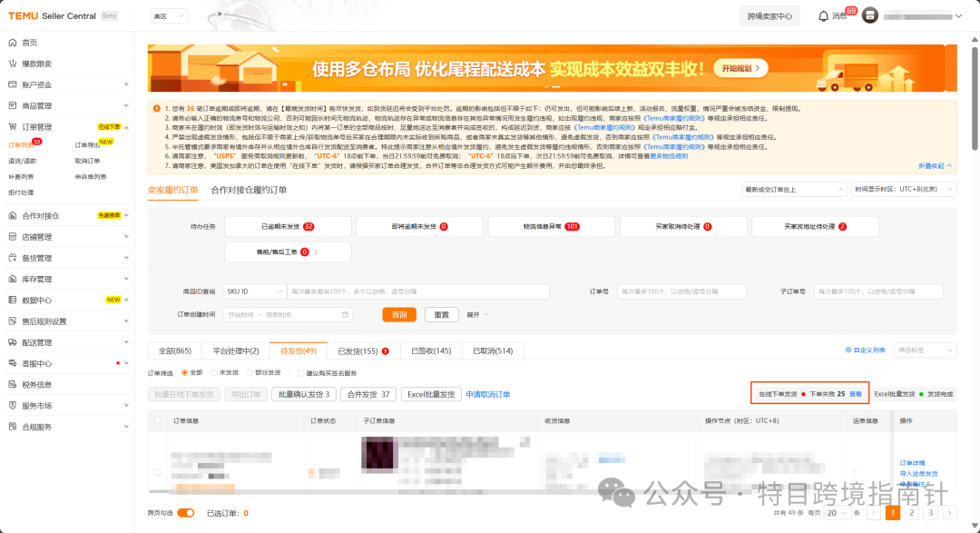This screenshot has width=980, height=533.
Task: Click the red alert icon on 已发货 tab
Action: 386,351
